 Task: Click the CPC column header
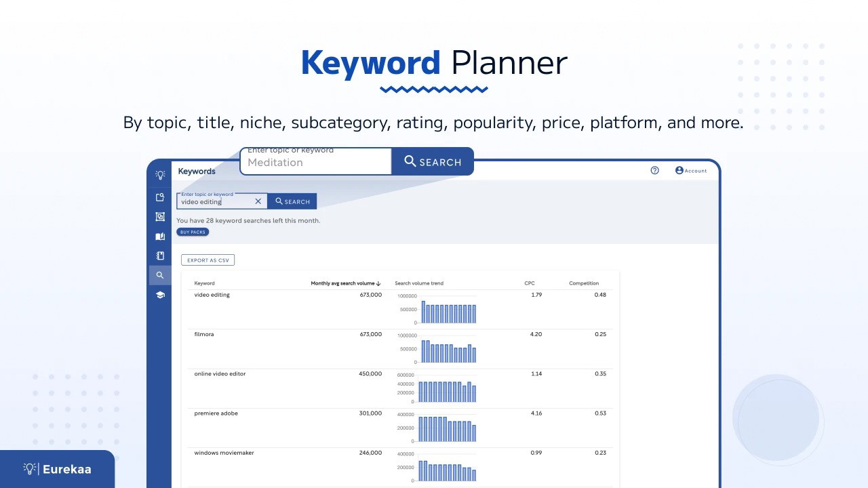click(x=530, y=283)
